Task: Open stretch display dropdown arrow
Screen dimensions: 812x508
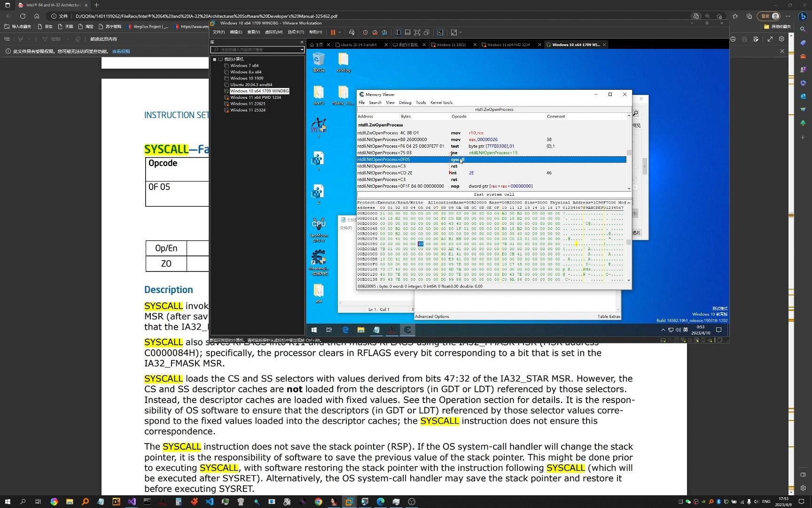Action: 461,32
